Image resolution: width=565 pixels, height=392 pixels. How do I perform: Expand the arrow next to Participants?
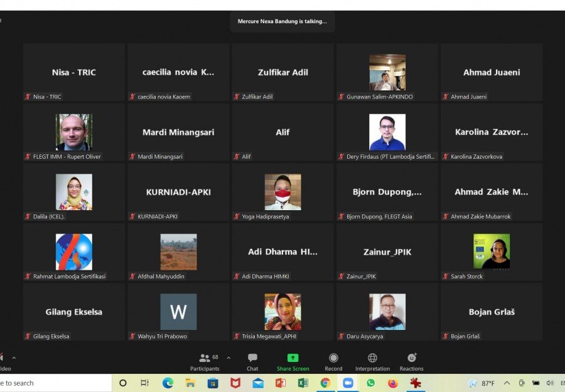point(229,358)
